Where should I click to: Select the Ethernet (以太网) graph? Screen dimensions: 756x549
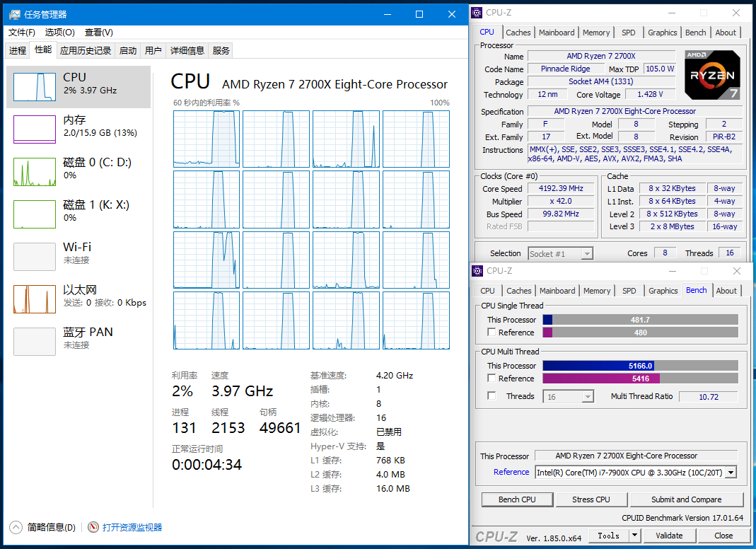35,299
